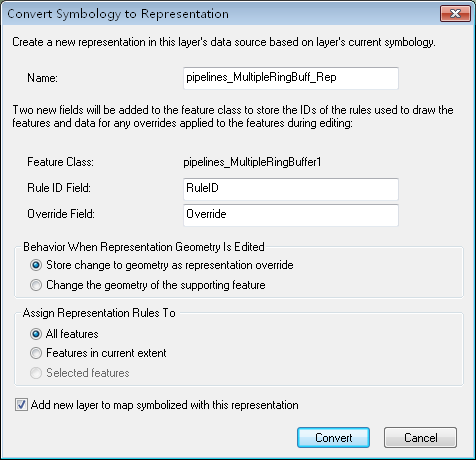Click the Behavior When Representation Geometry Is Edited heading
The width and height of the screenshot is (476, 460).
coord(144,247)
